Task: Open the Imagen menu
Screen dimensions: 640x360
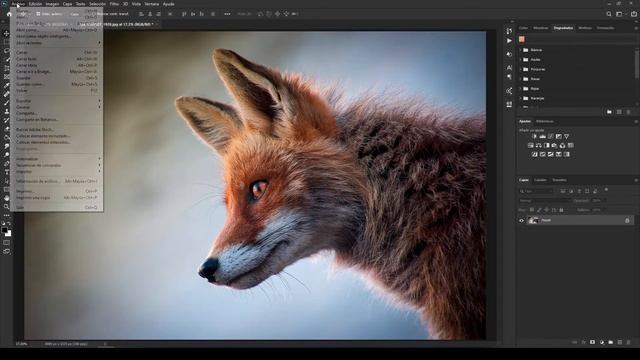Action: [x=52, y=4]
